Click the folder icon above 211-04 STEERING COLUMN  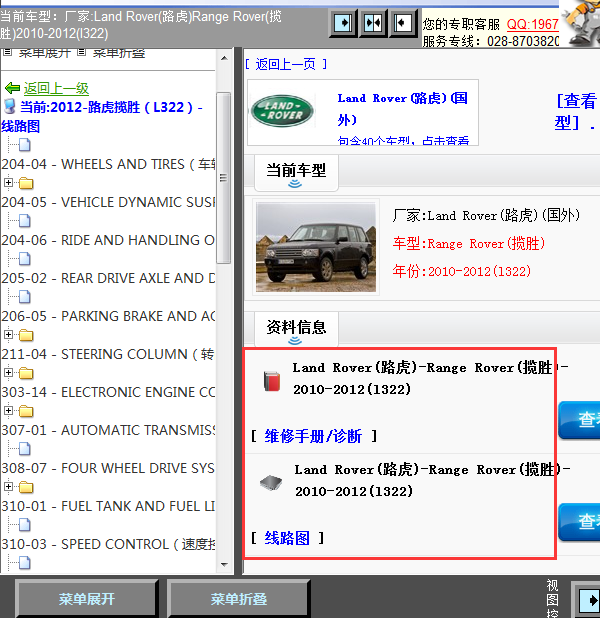26,335
